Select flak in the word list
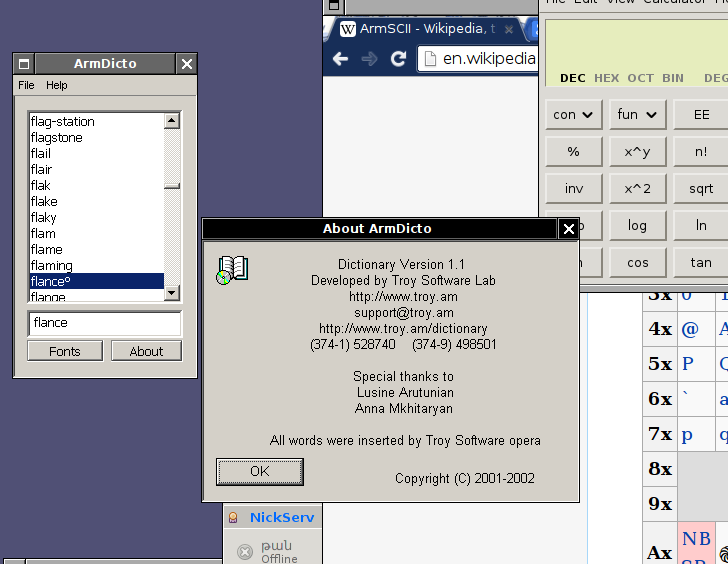Image resolution: width=728 pixels, height=564 pixels. 97,186
